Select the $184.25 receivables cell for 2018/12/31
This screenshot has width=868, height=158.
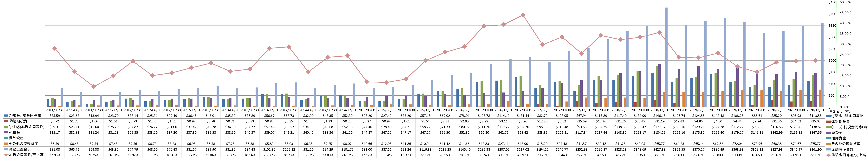coord(659,132)
